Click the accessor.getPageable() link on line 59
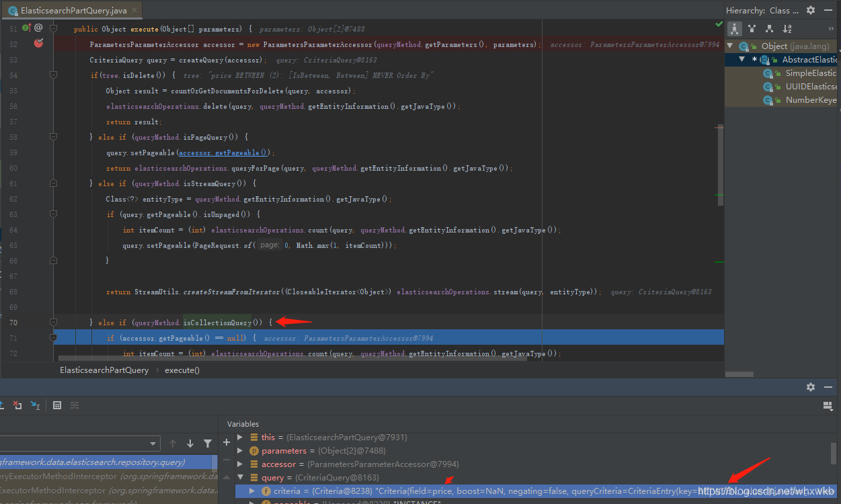 pyautogui.click(x=223, y=153)
